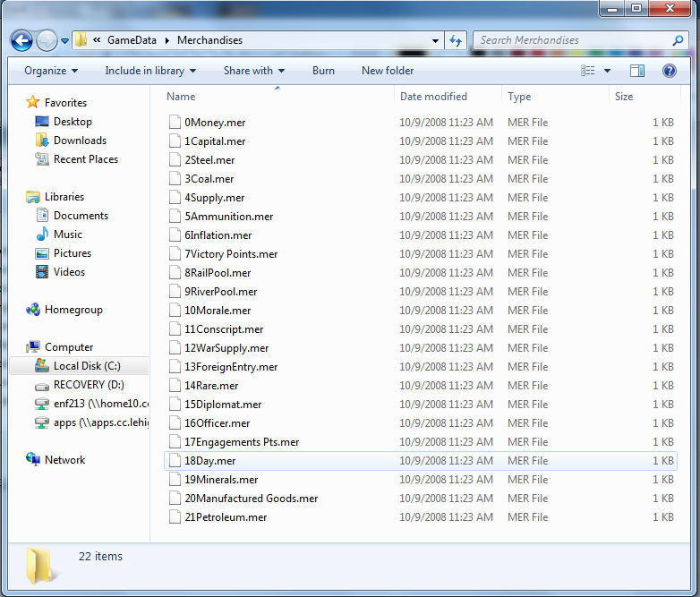Expand the address bar history dropdown
Viewport: 700px width, 597px height.
coord(435,40)
